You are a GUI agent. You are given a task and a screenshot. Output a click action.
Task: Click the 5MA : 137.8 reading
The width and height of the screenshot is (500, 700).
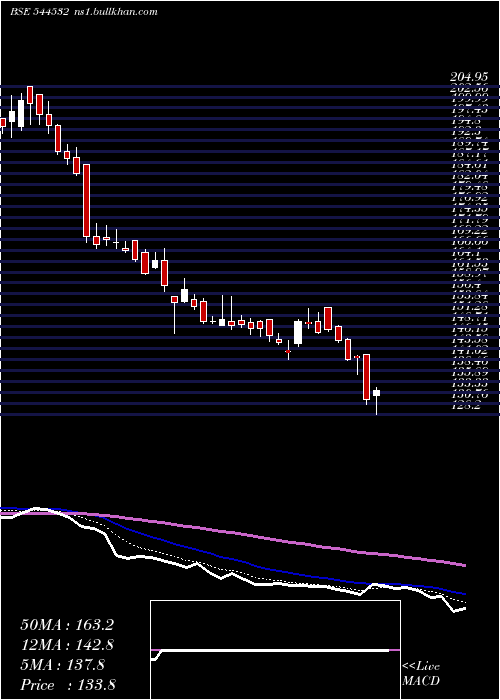point(62,665)
